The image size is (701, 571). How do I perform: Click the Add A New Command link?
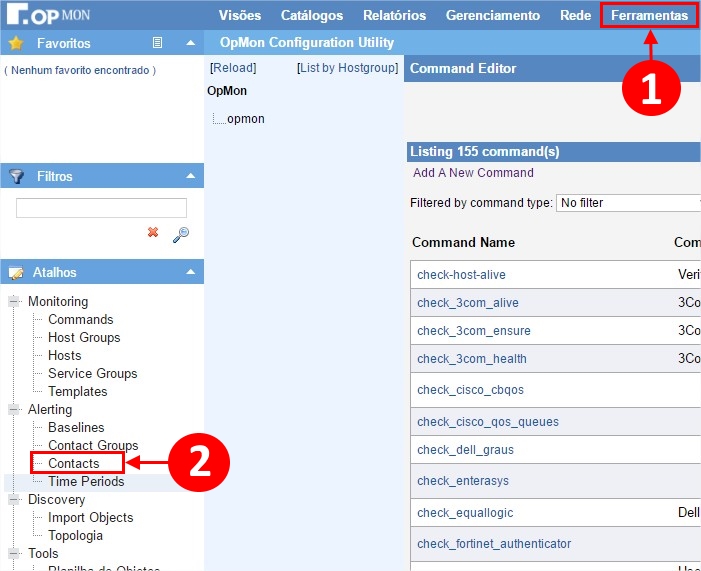pos(473,173)
